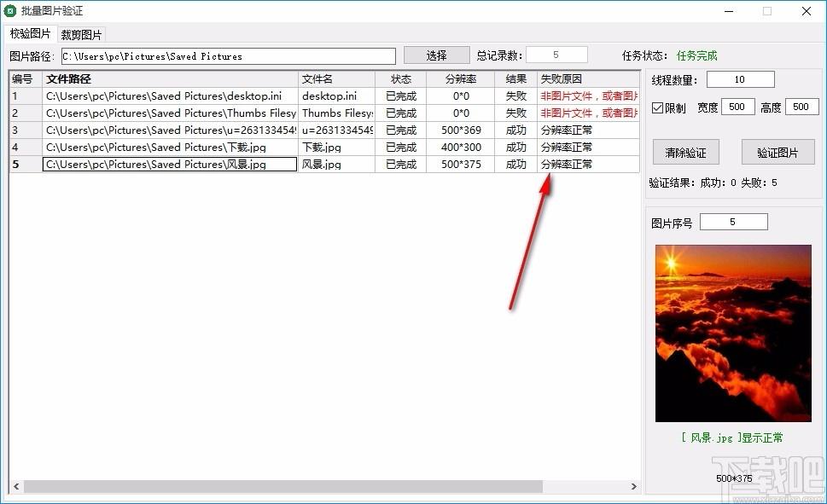Image resolution: width=827 pixels, height=504 pixels.
Task: Click the file name cell 风景.jpg
Action: click(x=336, y=164)
